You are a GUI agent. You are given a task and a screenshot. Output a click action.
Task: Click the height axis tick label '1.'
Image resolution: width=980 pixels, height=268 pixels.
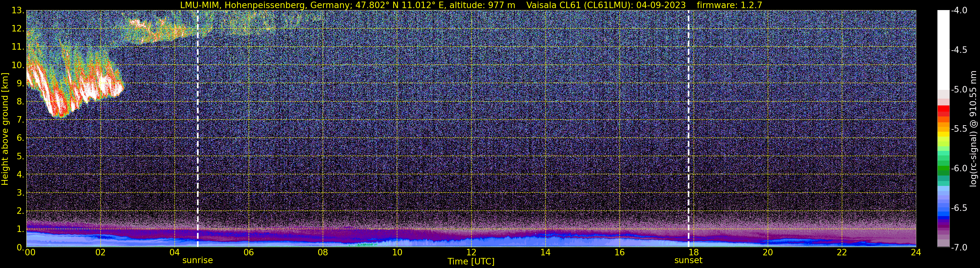pyautogui.click(x=20, y=229)
